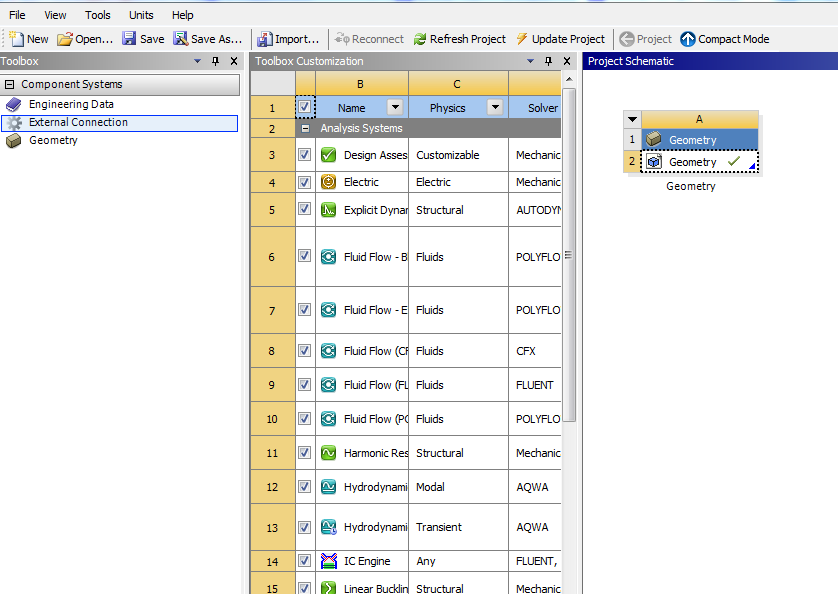Image resolution: width=838 pixels, height=594 pixels.
Task: Open the Toolbox panel options dropdown arrow
Action: (197, 61)
